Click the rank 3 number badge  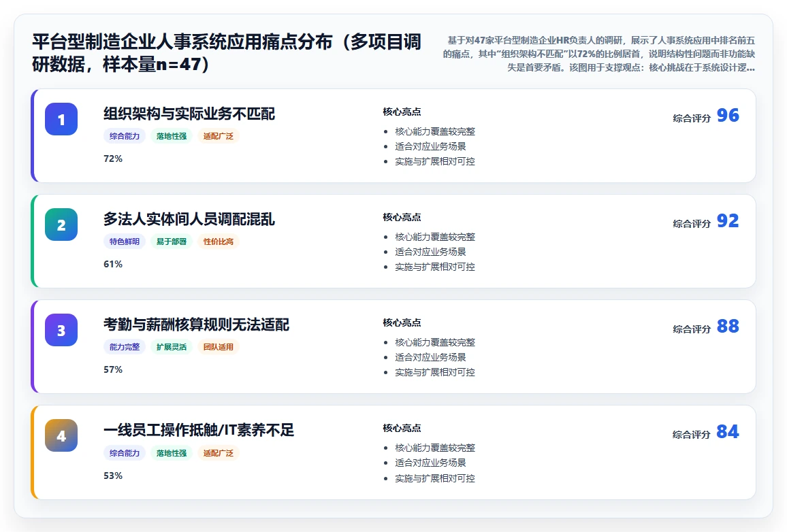click(61, 330)
